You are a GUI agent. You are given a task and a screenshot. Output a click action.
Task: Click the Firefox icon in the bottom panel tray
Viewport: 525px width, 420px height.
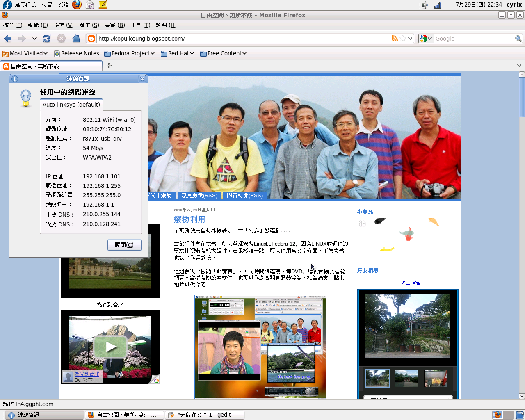coord(498,415)
